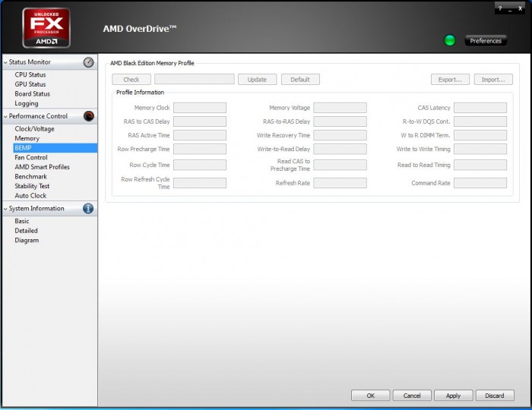Viewport: 532px width, 410px height.
Task: Click the CAS Latency field
Action: (x=480, y=108)
